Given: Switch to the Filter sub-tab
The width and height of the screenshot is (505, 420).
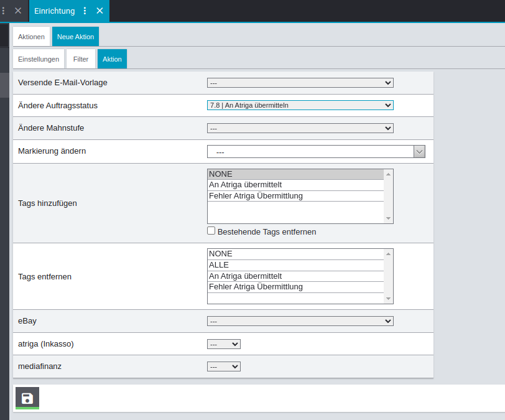Looking at the screenshot, I should (x=81, y=59).
